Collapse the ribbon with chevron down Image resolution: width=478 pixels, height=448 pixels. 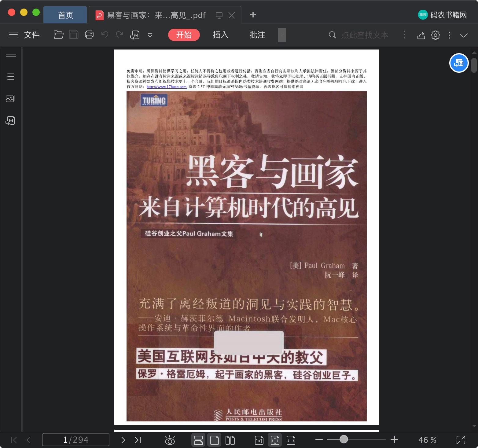click(x=464, y=35)
